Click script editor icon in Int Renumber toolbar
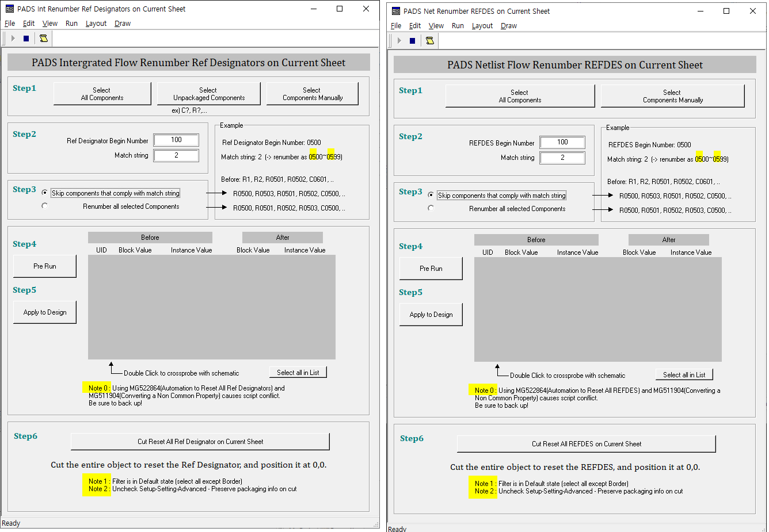Screen dimensions: 769x532 coord(43,39)
